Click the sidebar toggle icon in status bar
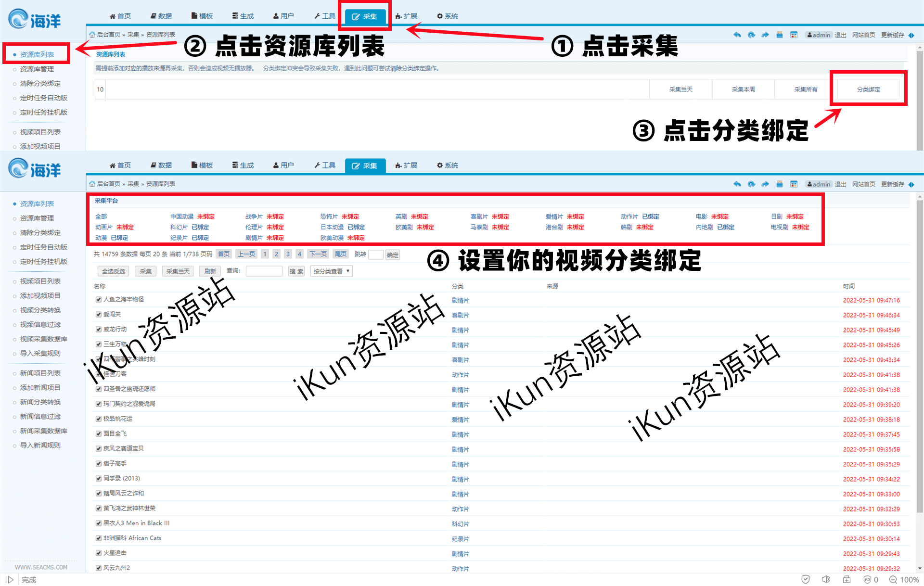The height and width of the screenshot is (586, 924). (x=10, y=580)
